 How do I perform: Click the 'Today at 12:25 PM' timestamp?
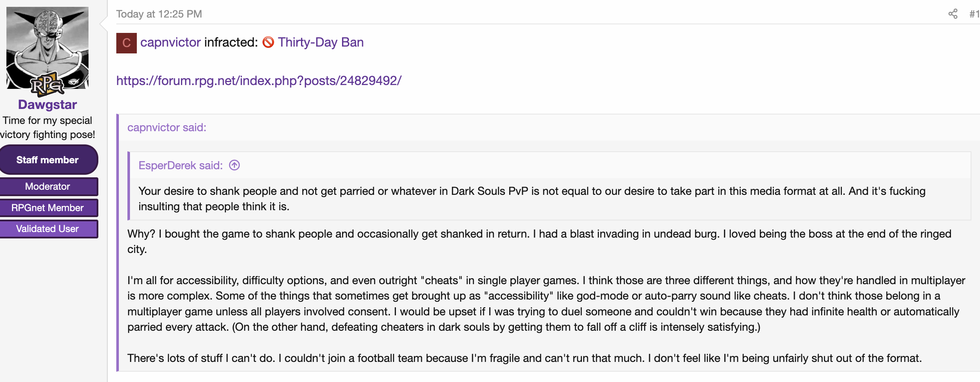coord(159,14)
